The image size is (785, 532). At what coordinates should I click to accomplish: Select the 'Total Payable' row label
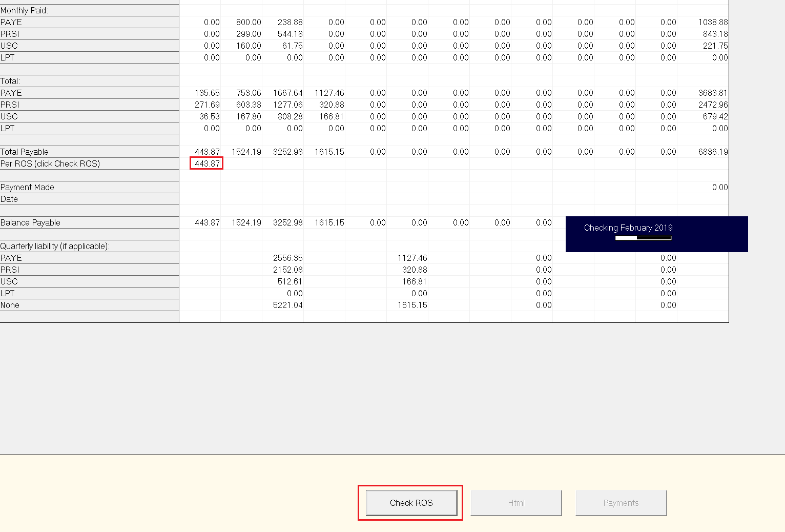click(25, 152)
